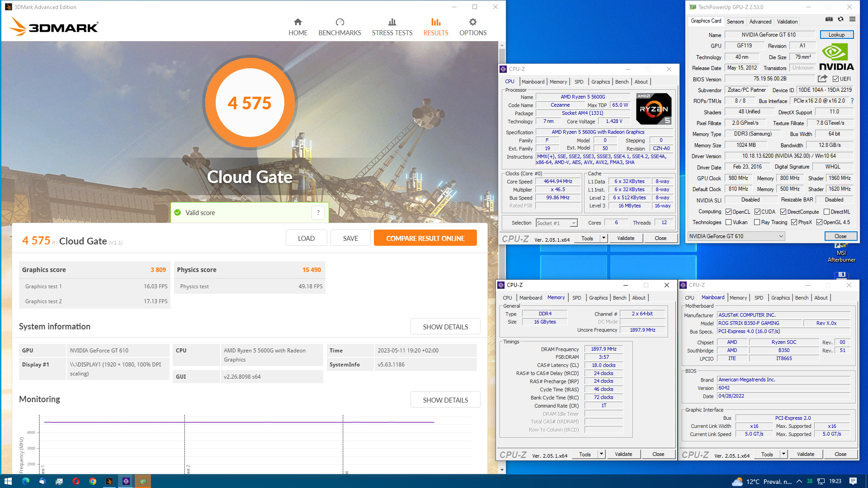Image resolution: width=868 pixels, height=488 pixels.
Task: Click the GPU-Z Close button
Action: [x=840, y=236]
